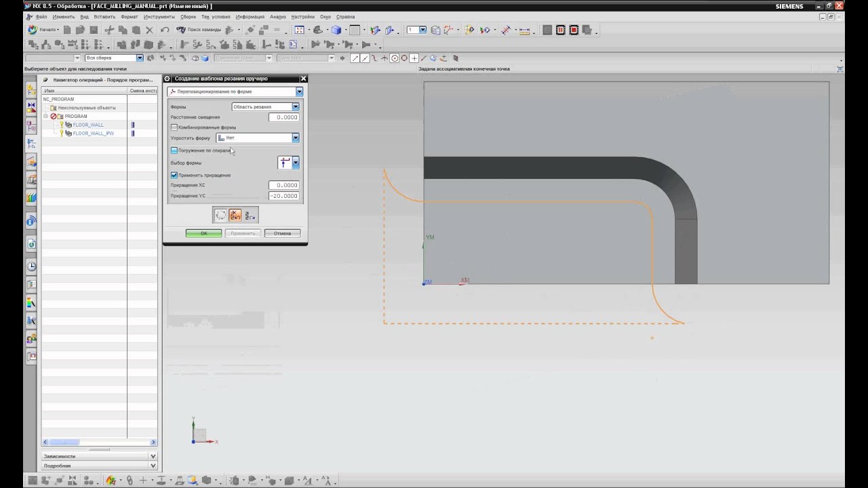Open the Начало start dropdown
Image resolution: width=868 pixels, height=488 pixels.
[x=43, y=30]
